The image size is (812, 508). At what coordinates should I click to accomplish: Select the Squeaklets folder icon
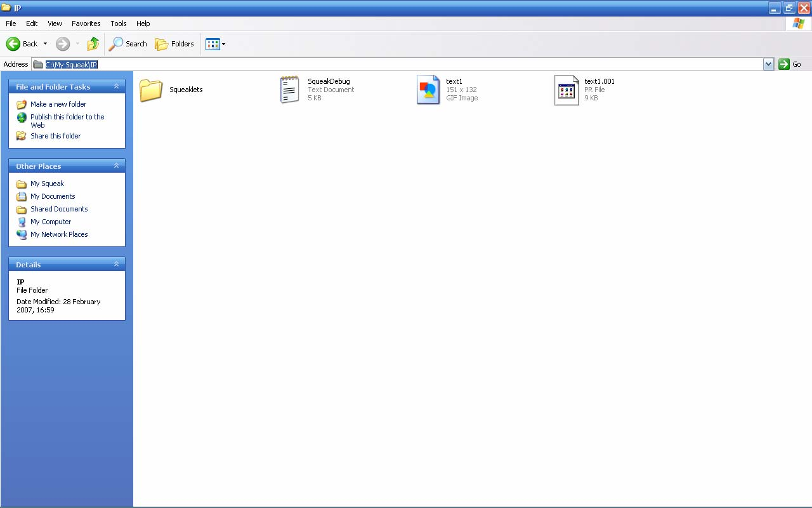151,90
